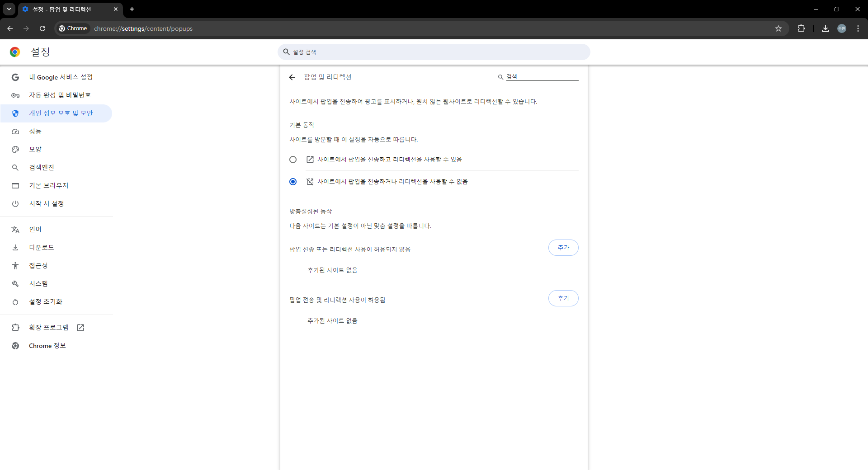Click the back arrow beside 팝업 및 리디렉션
The height and width of the screenshot is (470, 868).
pos(292,77)
